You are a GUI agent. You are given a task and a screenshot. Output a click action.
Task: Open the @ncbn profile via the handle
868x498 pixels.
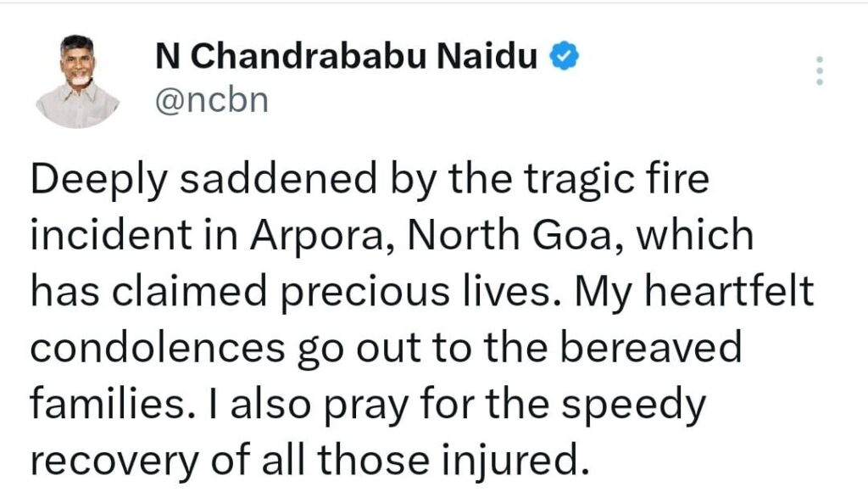(210, 99)
